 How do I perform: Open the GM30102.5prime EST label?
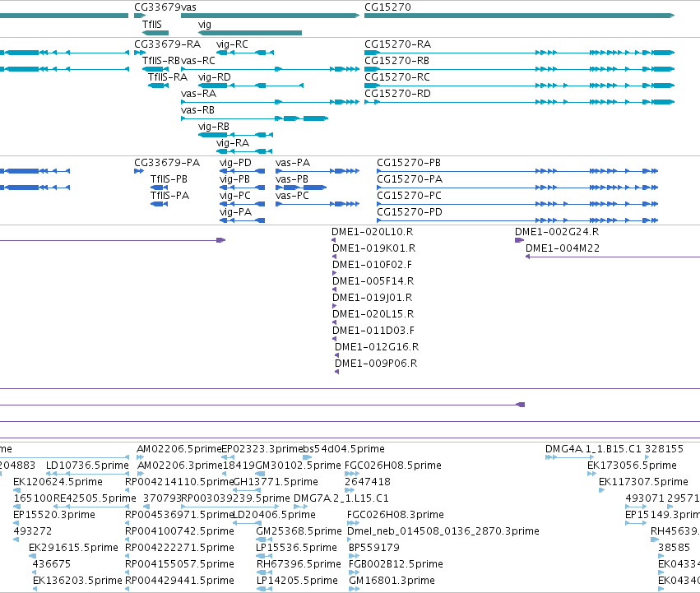[x=299, y=466]
